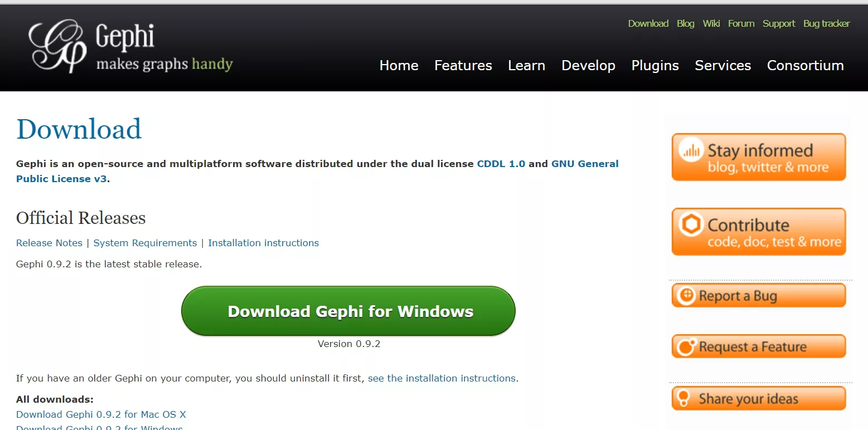Image resolution: width=868 pixels, height=430 pixels.
Task: Click the Share your ideas lightbulb icon
Action: pos(683,398)
